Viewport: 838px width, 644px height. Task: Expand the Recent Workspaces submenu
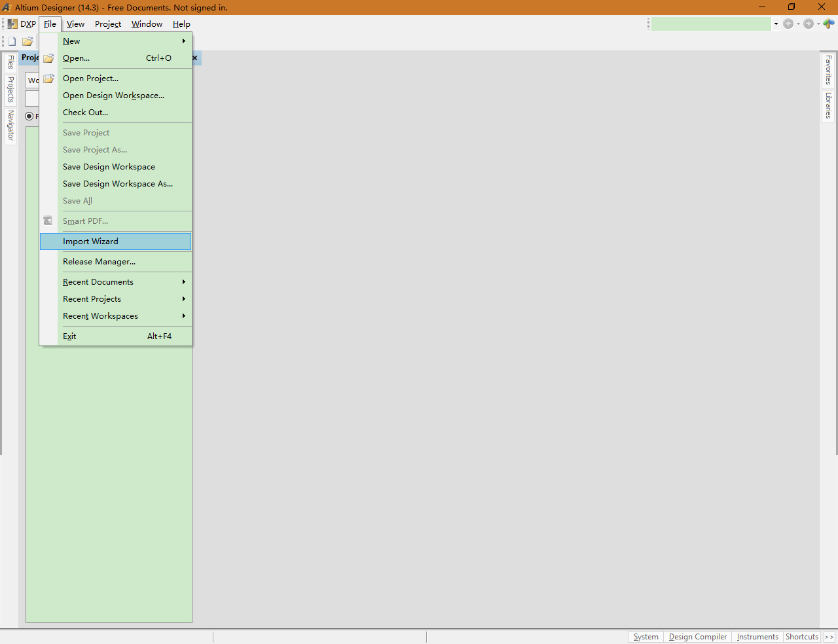click(x=184, y=316)
